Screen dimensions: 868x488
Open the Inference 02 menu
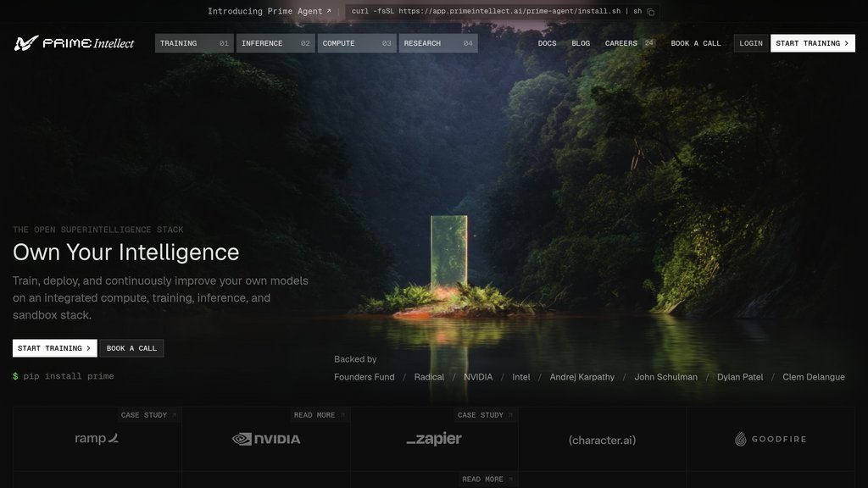pos(275,43)
